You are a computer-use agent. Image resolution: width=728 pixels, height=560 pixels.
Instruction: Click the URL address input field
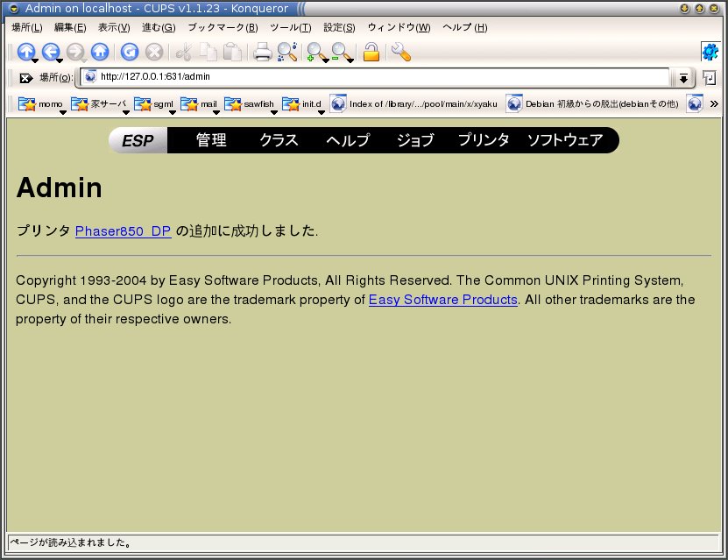pos(377,77)
